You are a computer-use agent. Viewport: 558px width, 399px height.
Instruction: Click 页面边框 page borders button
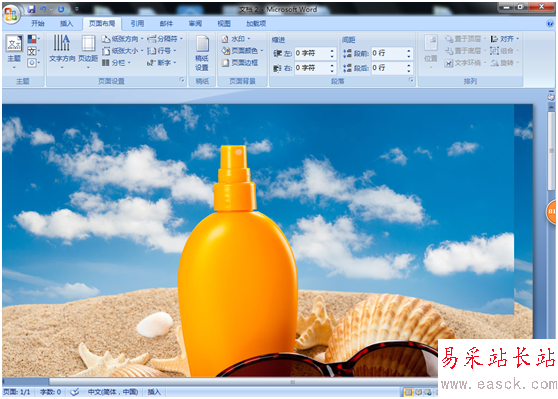tap(240, 63)
